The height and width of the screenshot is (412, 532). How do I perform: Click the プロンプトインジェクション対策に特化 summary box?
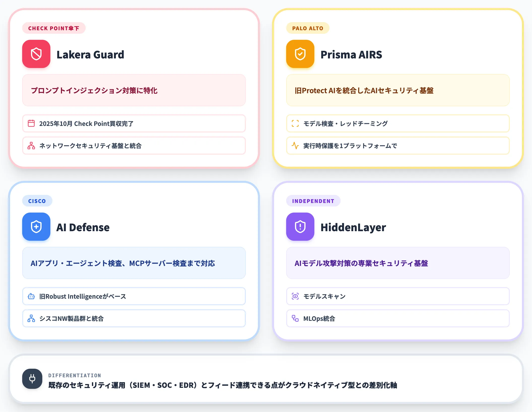134,90
